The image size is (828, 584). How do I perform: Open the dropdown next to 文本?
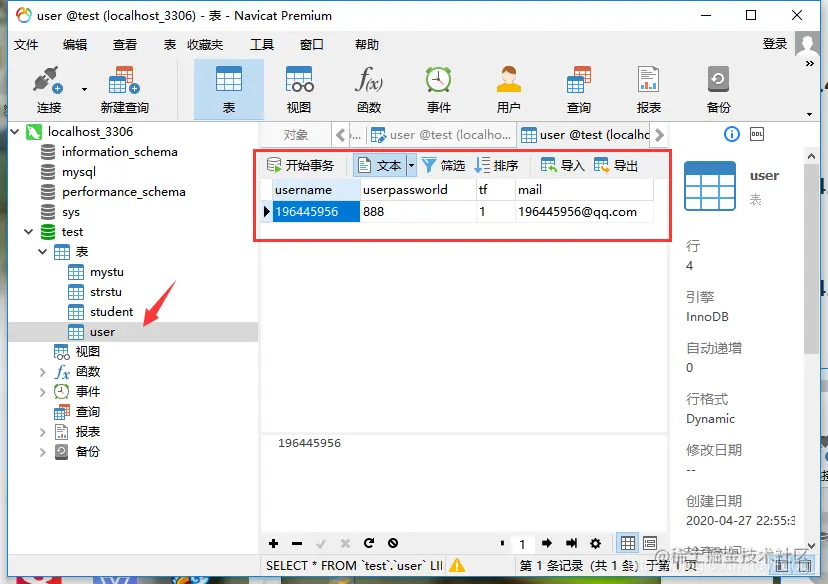coord(409,166)
